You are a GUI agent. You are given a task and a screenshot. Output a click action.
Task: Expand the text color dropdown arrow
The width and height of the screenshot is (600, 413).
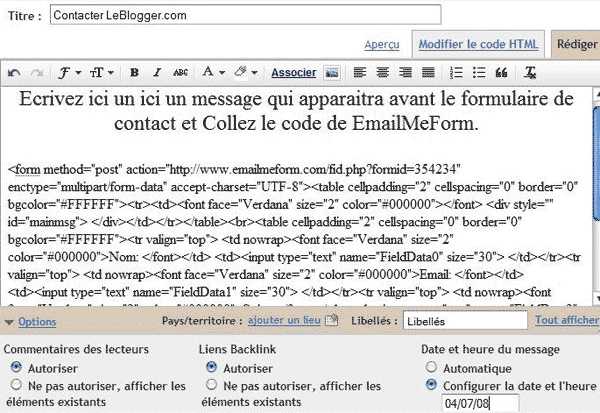[222, 73]
